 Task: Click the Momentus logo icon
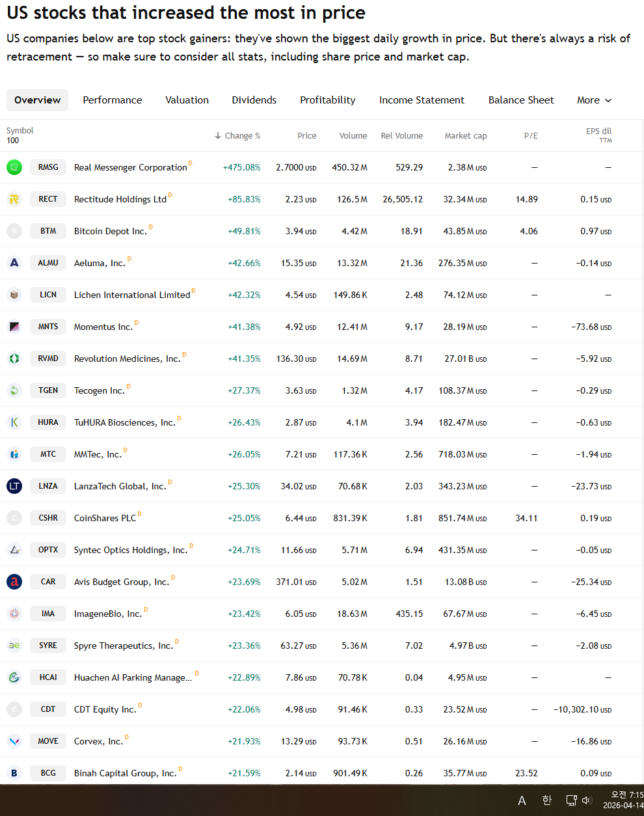tap(14, 327)
